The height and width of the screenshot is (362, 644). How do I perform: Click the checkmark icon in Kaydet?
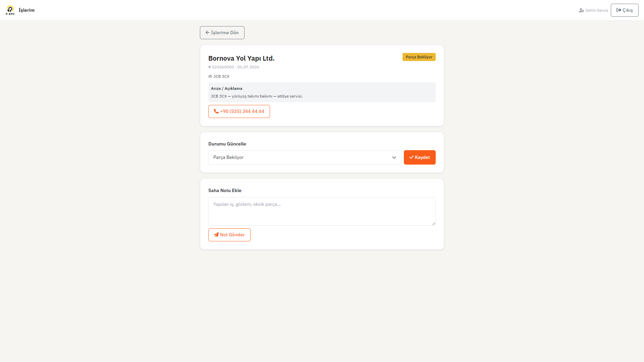(412, 157)
